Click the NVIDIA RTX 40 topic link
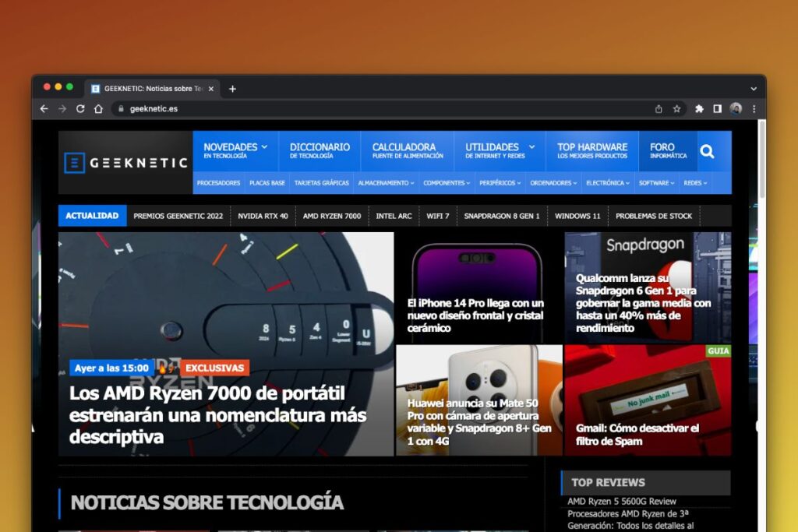Screen dimensions: 798x532 (263, 216)
